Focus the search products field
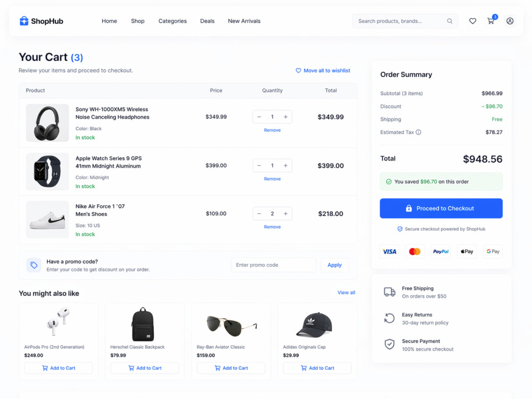This screenshot has height=399, width=532. (x=405, y=21)
